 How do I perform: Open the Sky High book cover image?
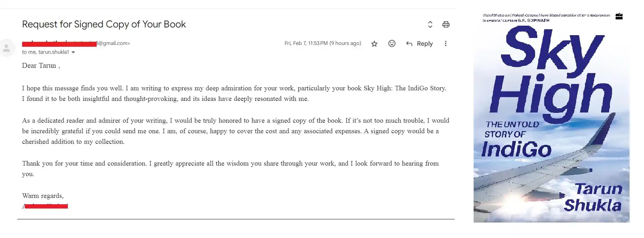tap(552, 117)
